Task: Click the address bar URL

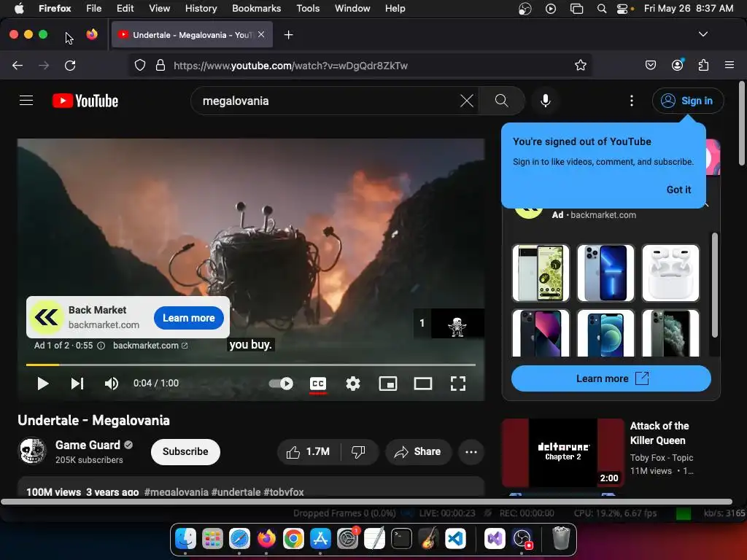Action: click(x=290, y=66)
